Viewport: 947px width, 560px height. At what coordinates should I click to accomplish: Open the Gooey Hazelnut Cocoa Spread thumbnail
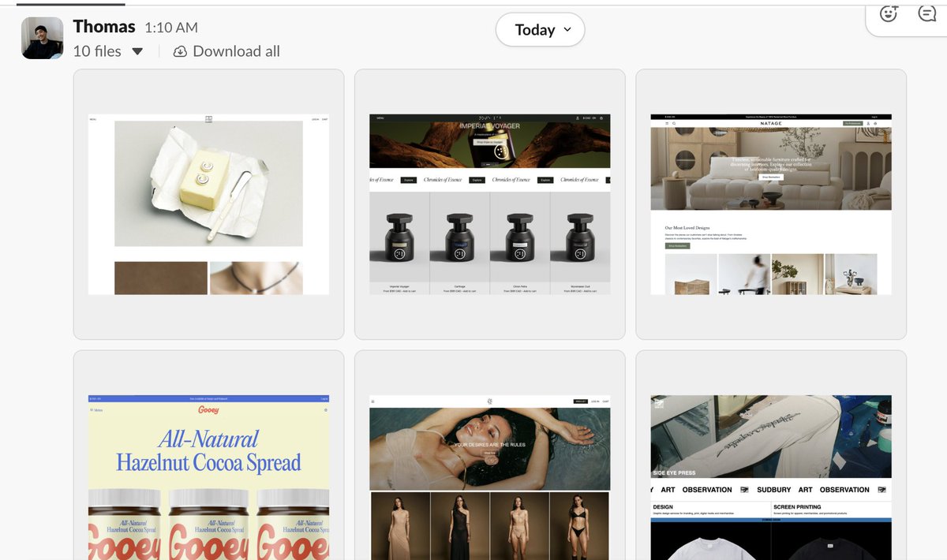[x=208, y=455]
